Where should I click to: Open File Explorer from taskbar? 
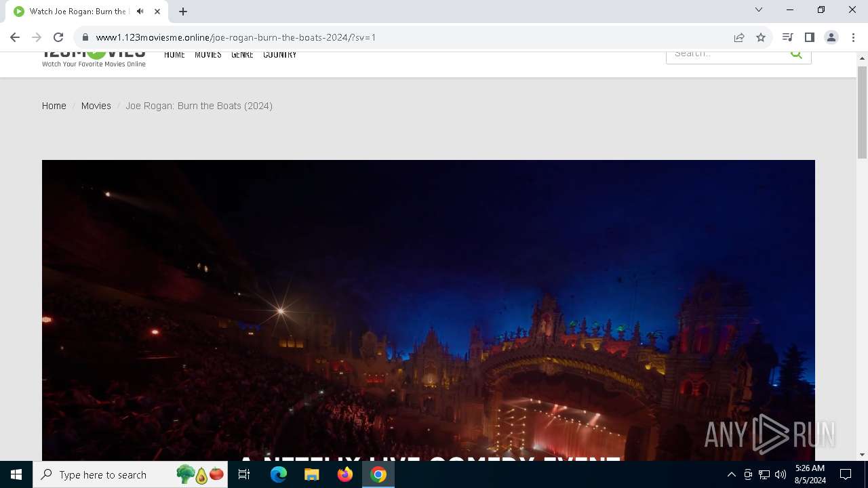click(312, 474)
